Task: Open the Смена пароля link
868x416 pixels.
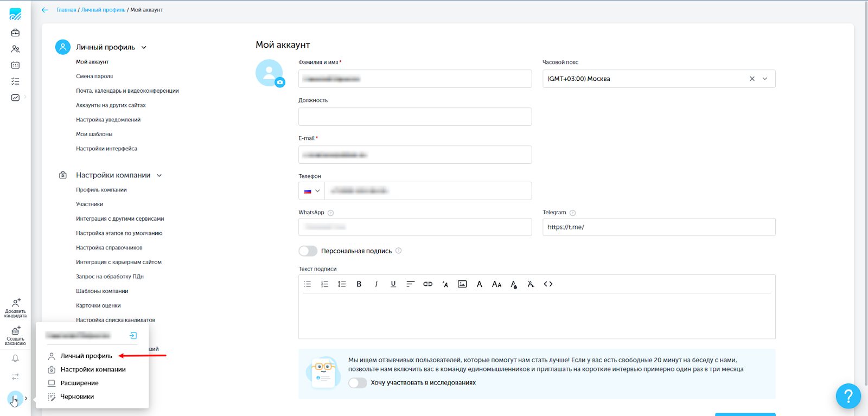Action: click(94, 76)
